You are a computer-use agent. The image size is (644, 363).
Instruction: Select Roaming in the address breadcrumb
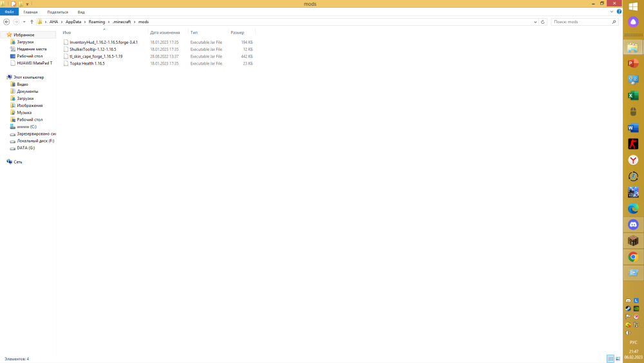[x=97, y=22]
